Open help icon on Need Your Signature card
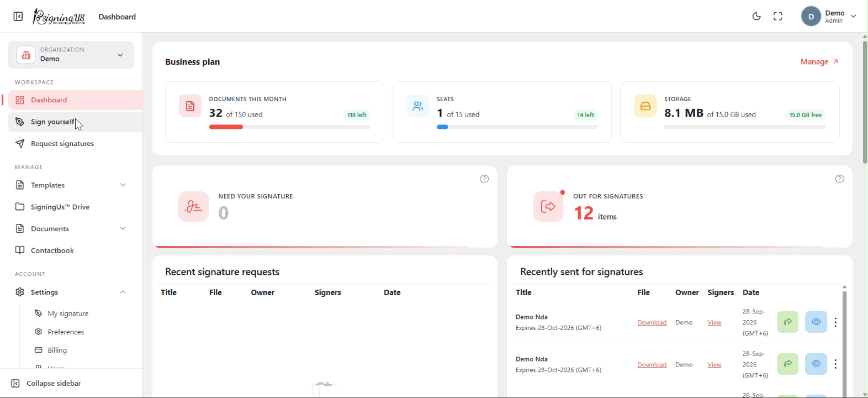 [484, 179]
